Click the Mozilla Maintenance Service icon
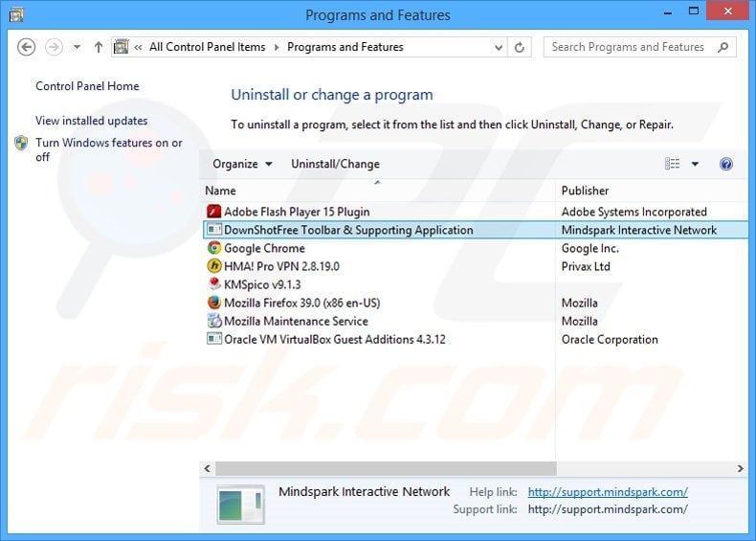This screenshot has width=756, height=541. [x=213, y=321]
